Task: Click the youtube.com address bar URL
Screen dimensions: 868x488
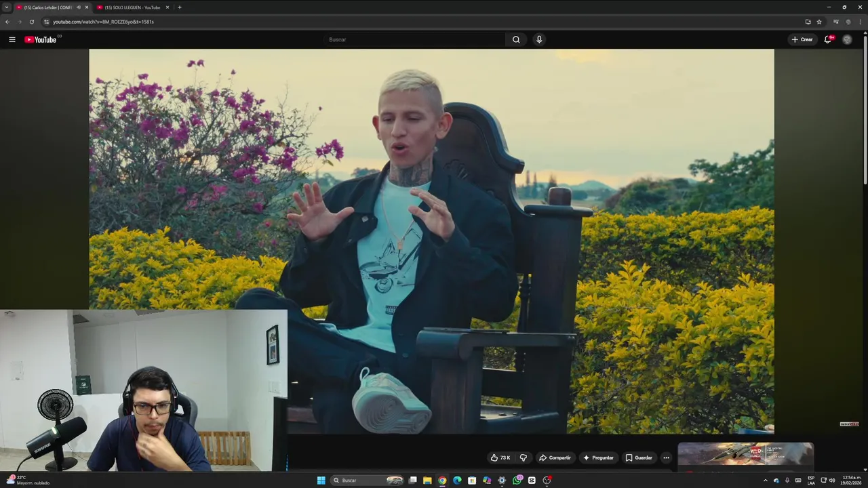Action: click(x=104, y=22)
